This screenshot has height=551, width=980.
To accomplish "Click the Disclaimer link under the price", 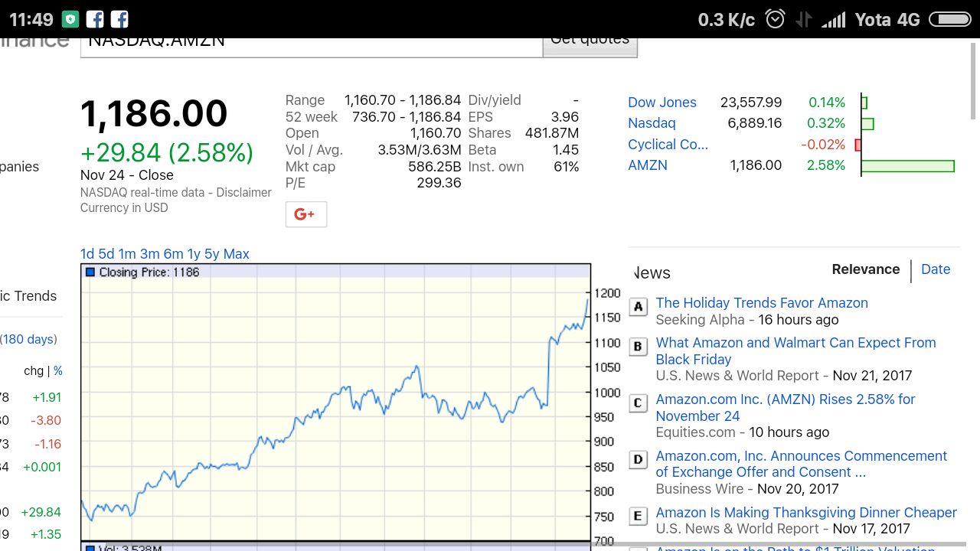I will [243, 193].
